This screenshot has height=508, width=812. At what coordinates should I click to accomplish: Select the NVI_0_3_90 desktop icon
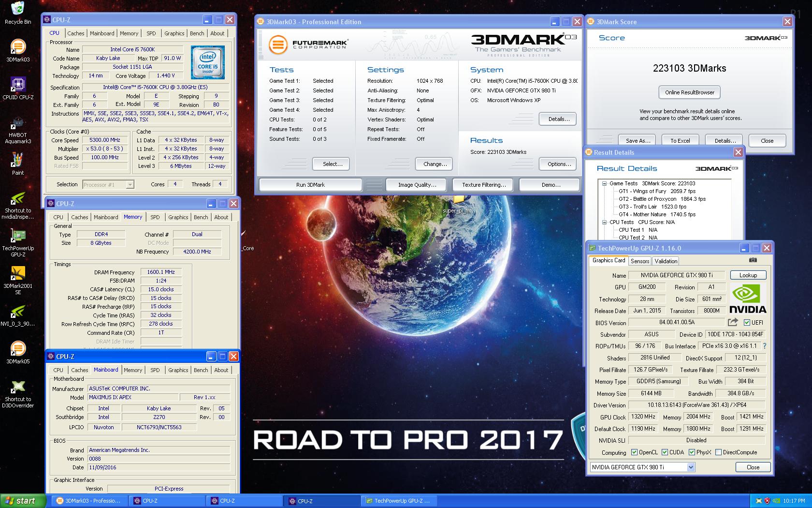click(18, 315)
